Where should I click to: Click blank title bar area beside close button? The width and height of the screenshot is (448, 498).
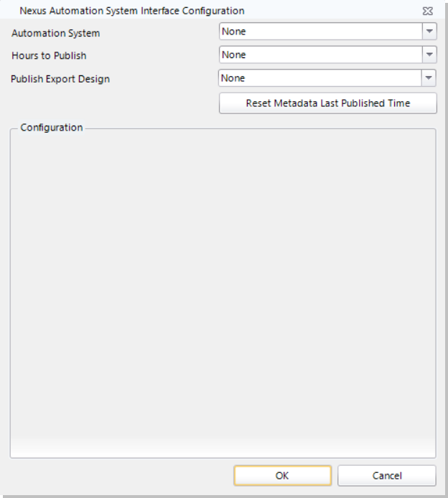tap(345, 11)
